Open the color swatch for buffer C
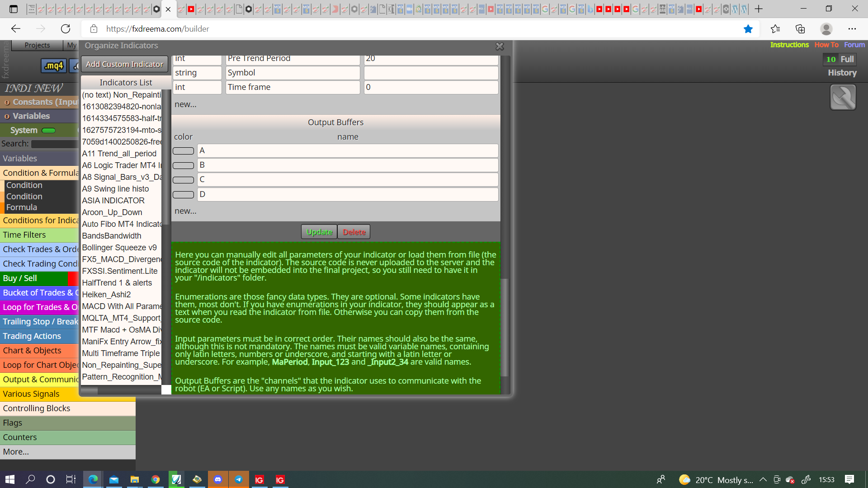This screenshot has height=488, width=868. pyautogui.click(x=183, y=180)
